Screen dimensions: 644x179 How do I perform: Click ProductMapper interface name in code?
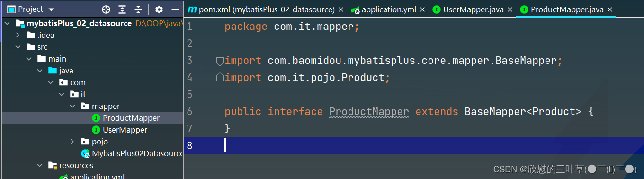click(x=369, y=112)
